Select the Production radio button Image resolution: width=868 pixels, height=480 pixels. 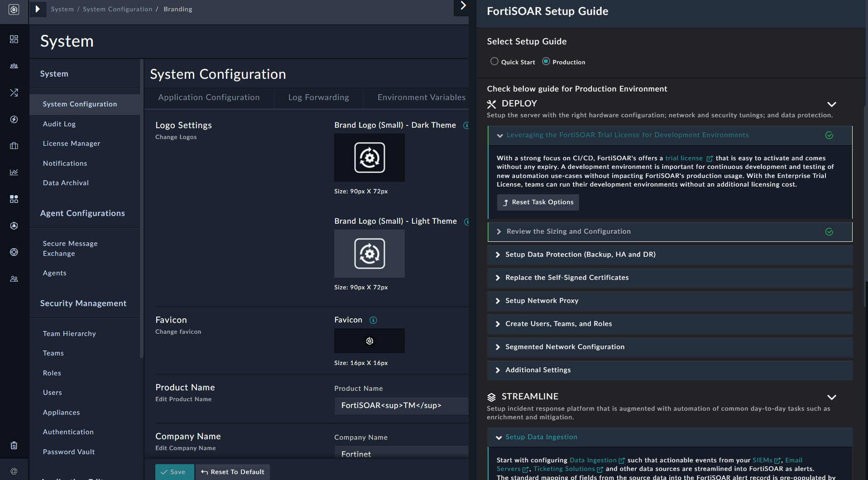pos(546,61)
